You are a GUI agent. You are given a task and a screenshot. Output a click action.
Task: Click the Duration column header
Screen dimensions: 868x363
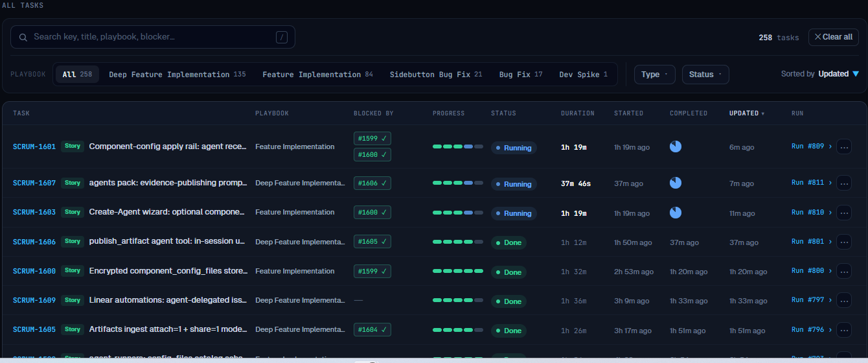[x=578, y=113]
